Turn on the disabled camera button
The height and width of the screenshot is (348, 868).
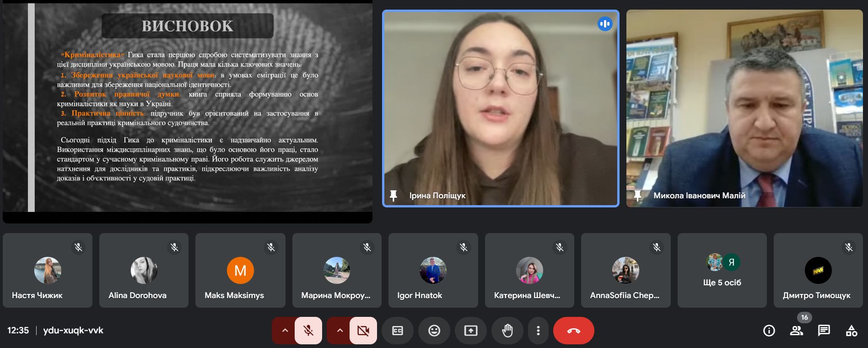363,330
